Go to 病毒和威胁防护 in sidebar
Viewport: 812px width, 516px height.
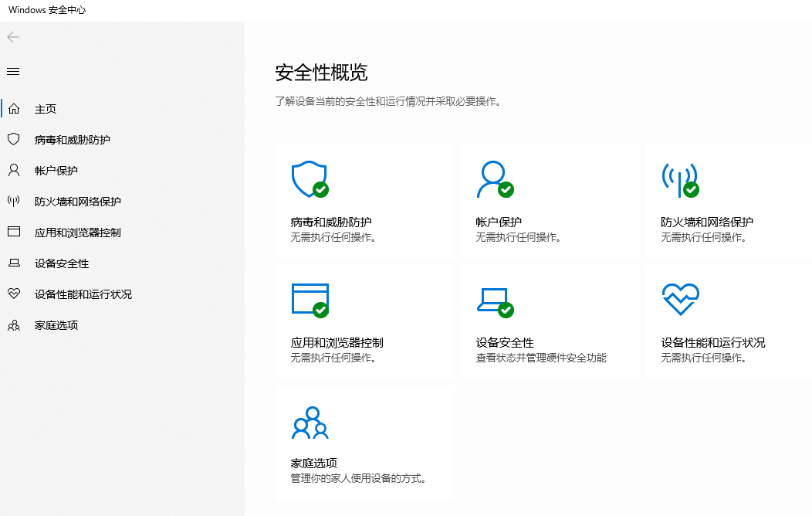point(73,140)
